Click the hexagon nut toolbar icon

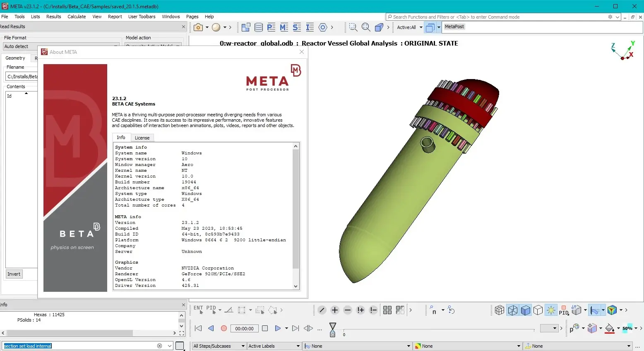click(323, 27)
